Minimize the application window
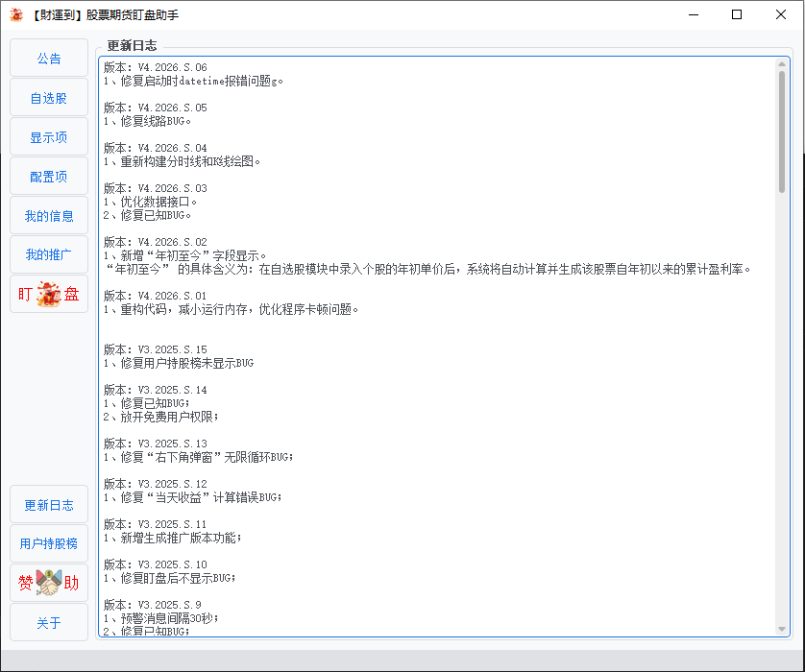Viewport: 805px width, 672px height. [691, 14]
